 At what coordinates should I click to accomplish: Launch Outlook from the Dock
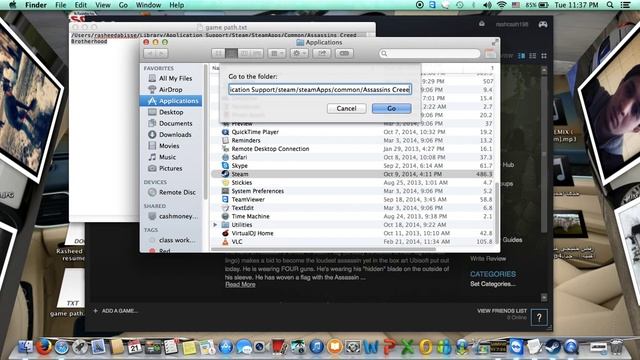pyautogui.click(x=425, y=347)
